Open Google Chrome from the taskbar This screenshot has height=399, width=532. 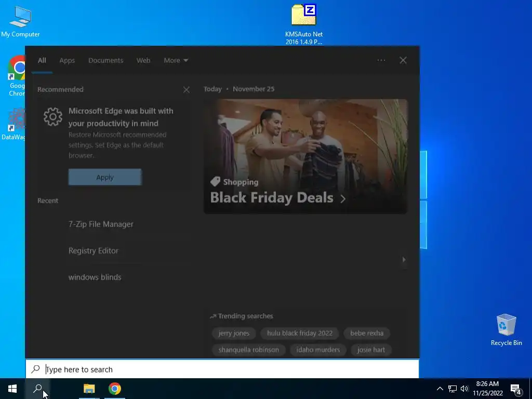tap(115, 389)
